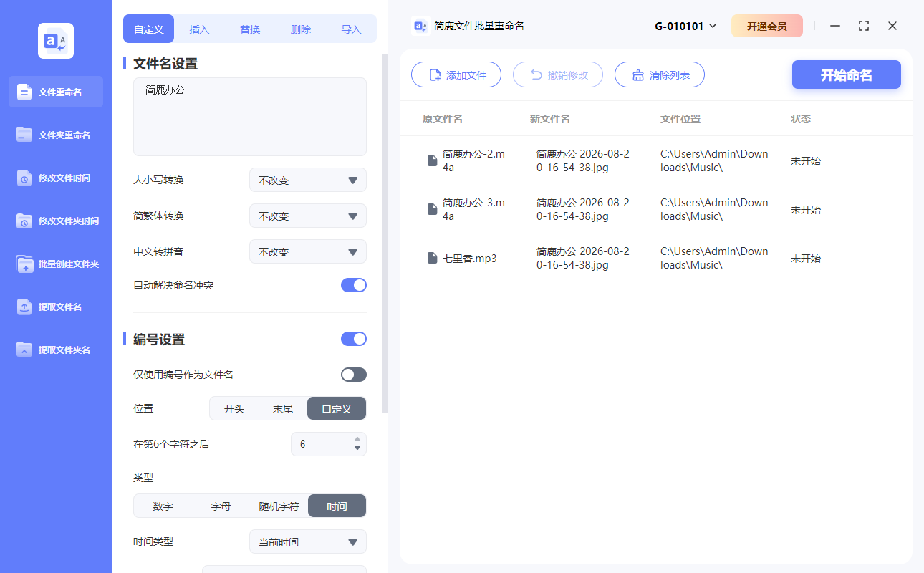Click 添加文件 button
924x573 pixels.
click(456, 75)
